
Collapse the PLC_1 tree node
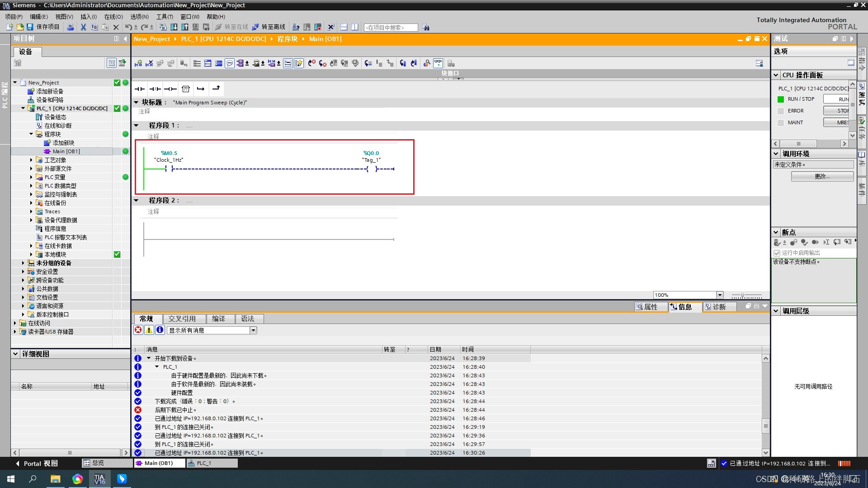point(23,108)
